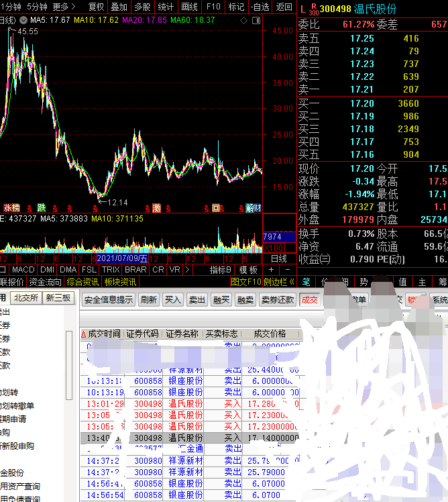This screenshot has width=448, height=502.
Task: Click 返回 to go back
Action: pos(284,7)
